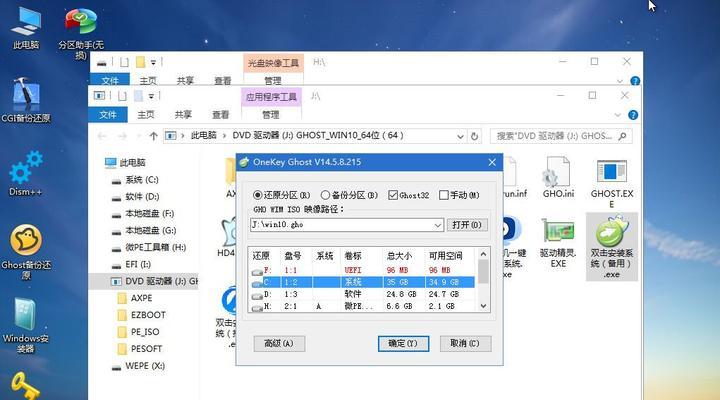
Task: Expand the ribbon in H:\ window
Action: (x=620, y=81)
